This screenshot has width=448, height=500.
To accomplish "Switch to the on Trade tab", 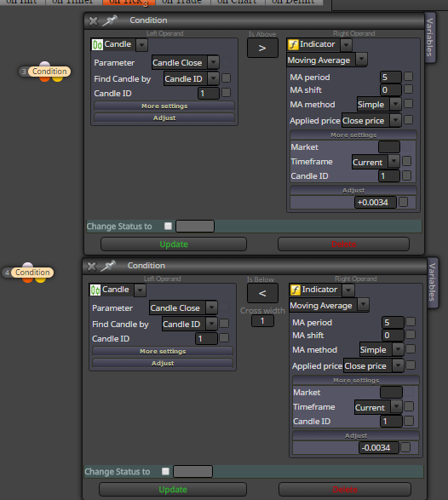I will (x=182, y=2).
